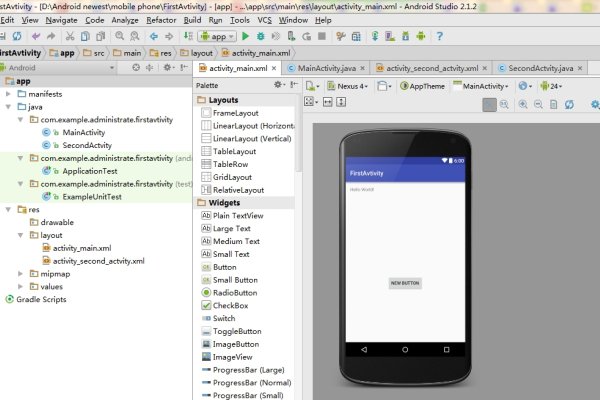Screen dimensions: 600x400
Task: Select CheckBox widget in Palette
Action: 229,305
